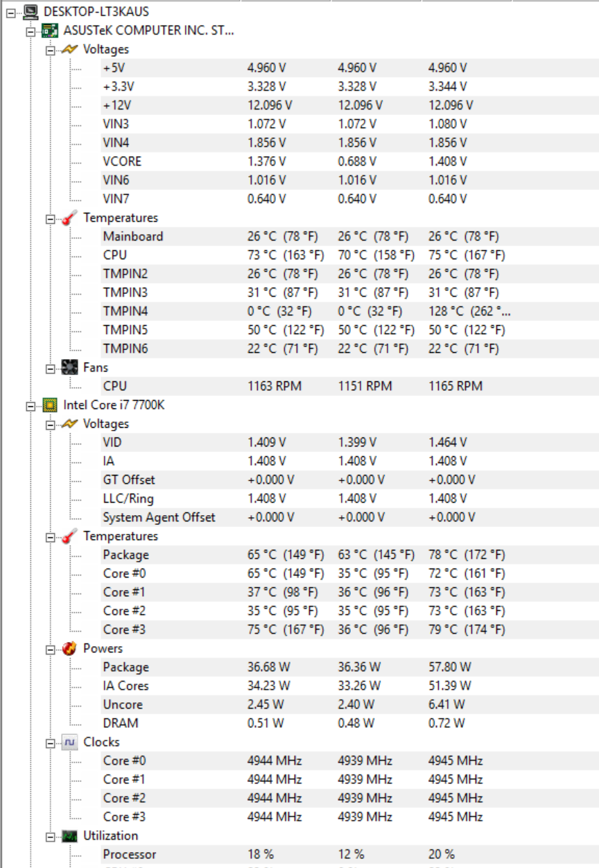Click the DESKTOP-LT3KAUS computer icon
599x868 pixels.
(x=31, y=11)
